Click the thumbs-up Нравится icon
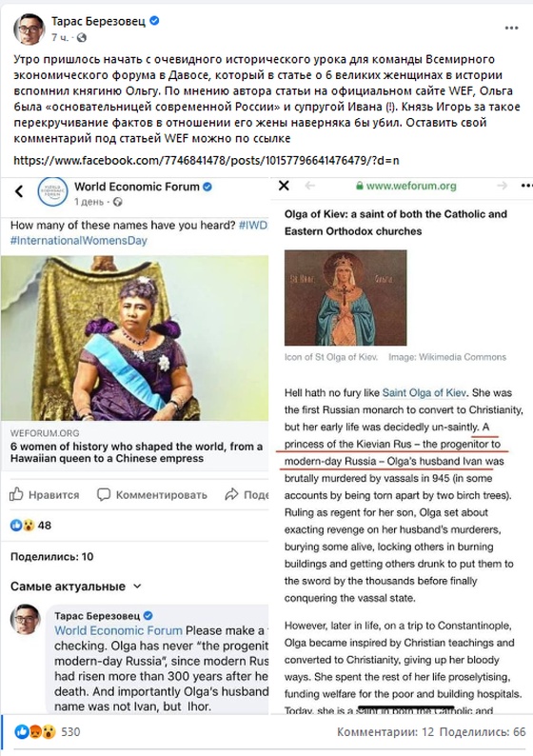The image size is (533, 756). pyautogui.click(x=16, y=494)
